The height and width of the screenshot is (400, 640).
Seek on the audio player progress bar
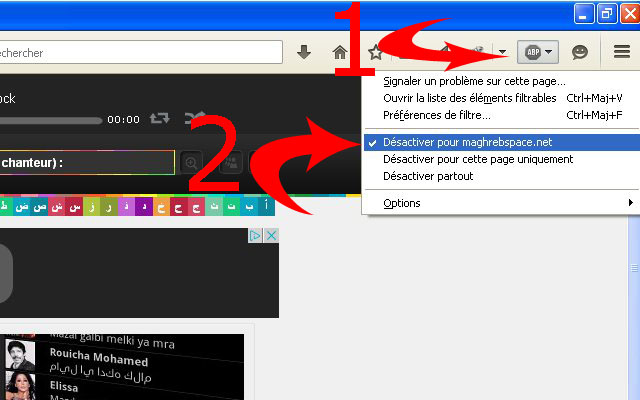click(x=51, y=120)
